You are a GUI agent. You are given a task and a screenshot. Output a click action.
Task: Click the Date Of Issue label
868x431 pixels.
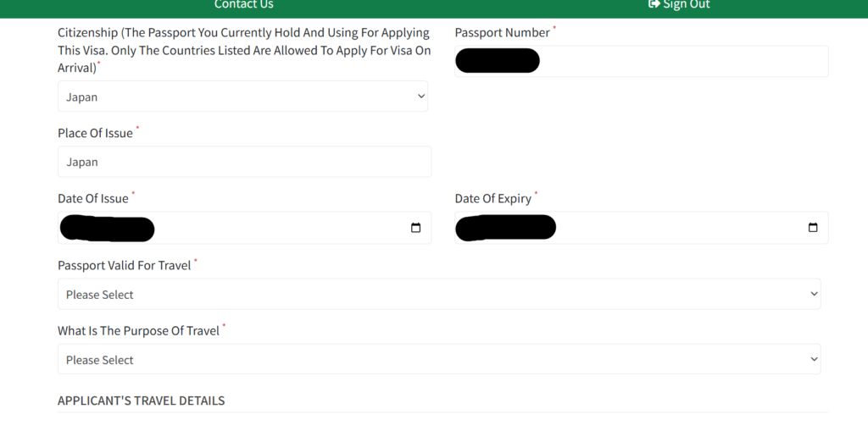coord(93,199)
